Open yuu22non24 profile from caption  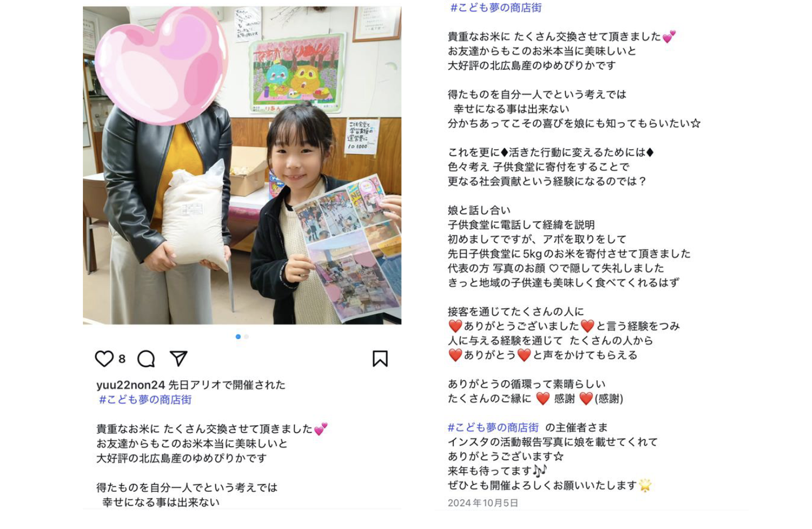130,385
